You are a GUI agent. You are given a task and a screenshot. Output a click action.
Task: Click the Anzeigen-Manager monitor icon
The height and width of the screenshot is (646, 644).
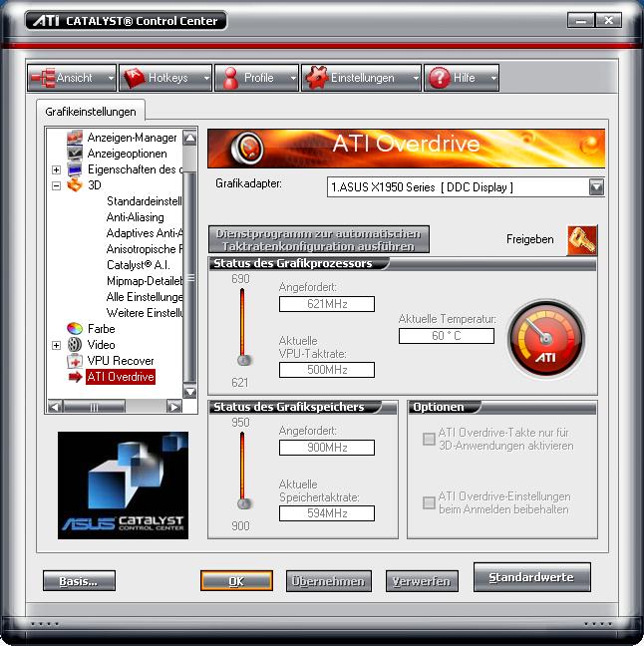pyautogui.click(x=75, y=138)
